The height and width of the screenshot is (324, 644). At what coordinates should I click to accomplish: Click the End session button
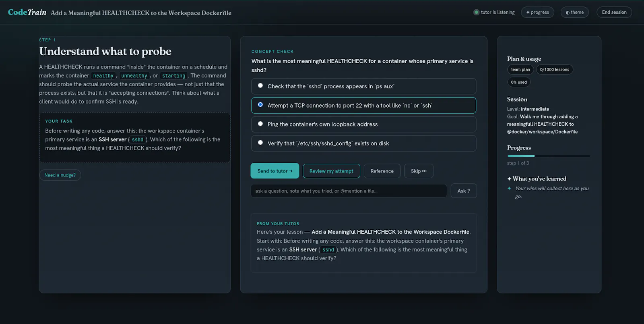click(614, 12)
